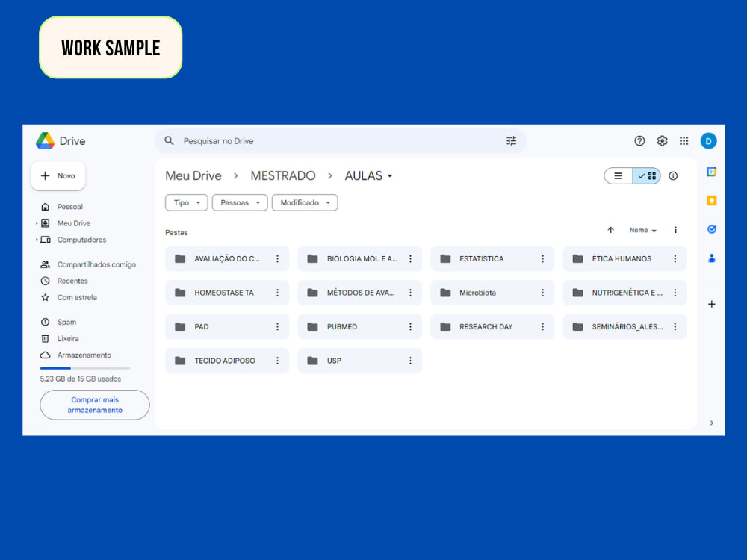Click the Novo button
Viewport: 747px width, 560px height.
(x=58, y=176)
